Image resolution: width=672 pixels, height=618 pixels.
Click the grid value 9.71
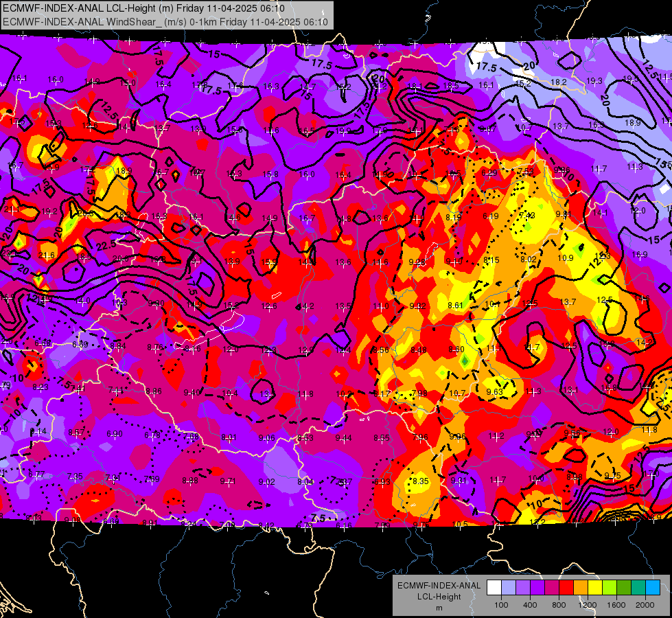(x=228, y=481)
